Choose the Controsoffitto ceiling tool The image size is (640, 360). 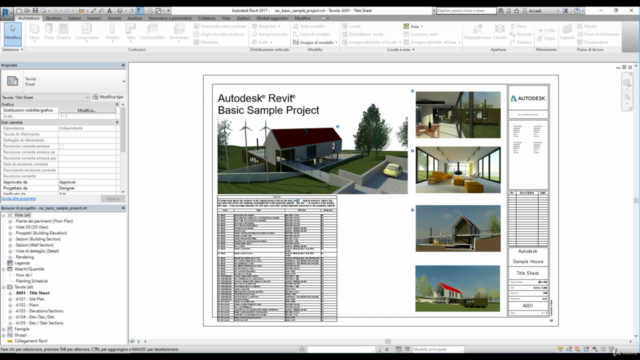pos(152,32)
